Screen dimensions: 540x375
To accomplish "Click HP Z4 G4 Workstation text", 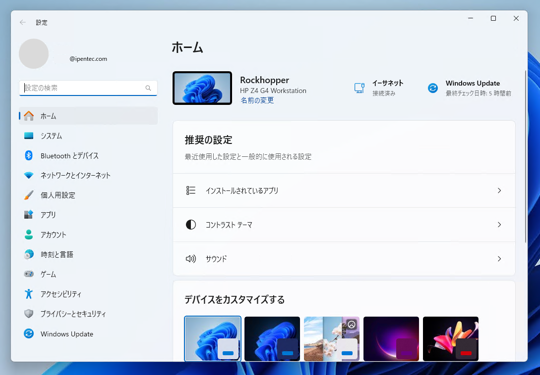I will click(273, 91).
